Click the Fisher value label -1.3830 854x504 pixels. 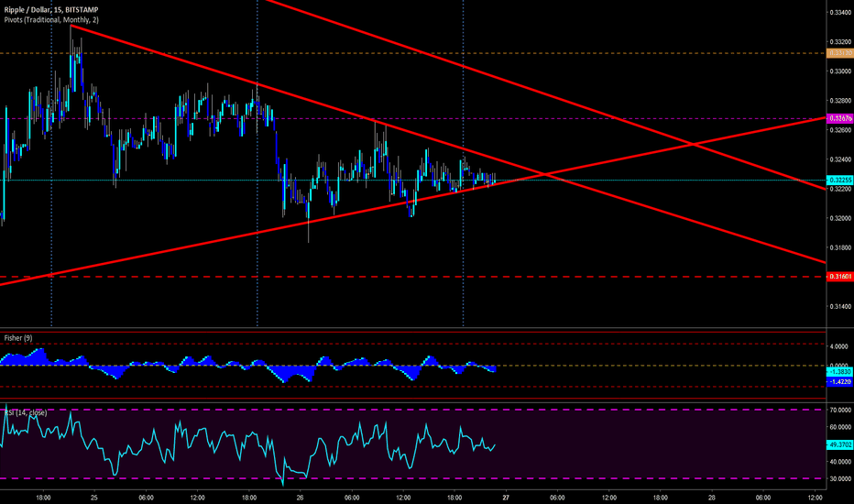click(839, 372)
